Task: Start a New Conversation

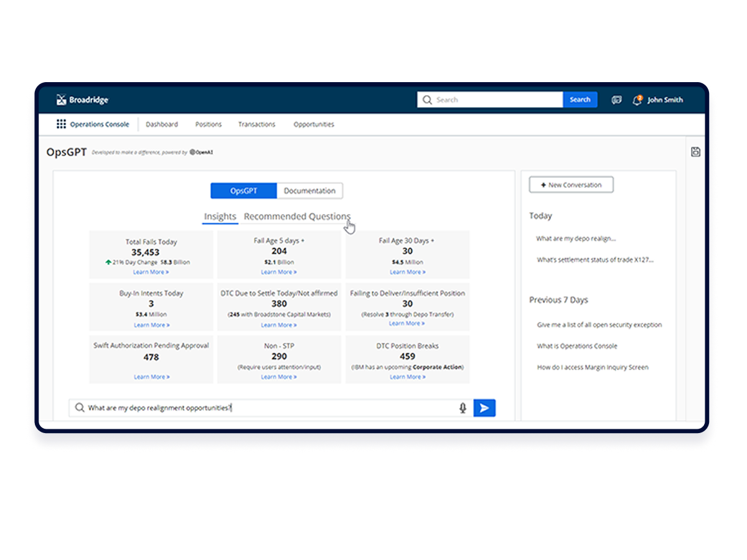Action: (571, 185)
